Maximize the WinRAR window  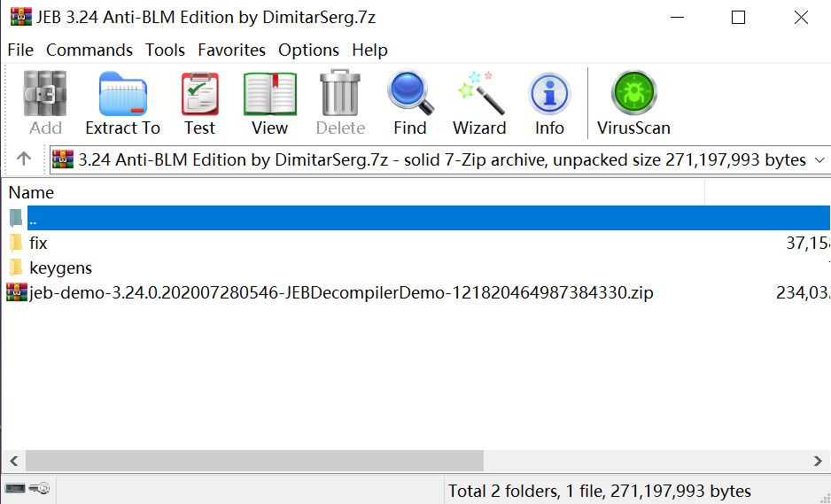tap(738, 17)
